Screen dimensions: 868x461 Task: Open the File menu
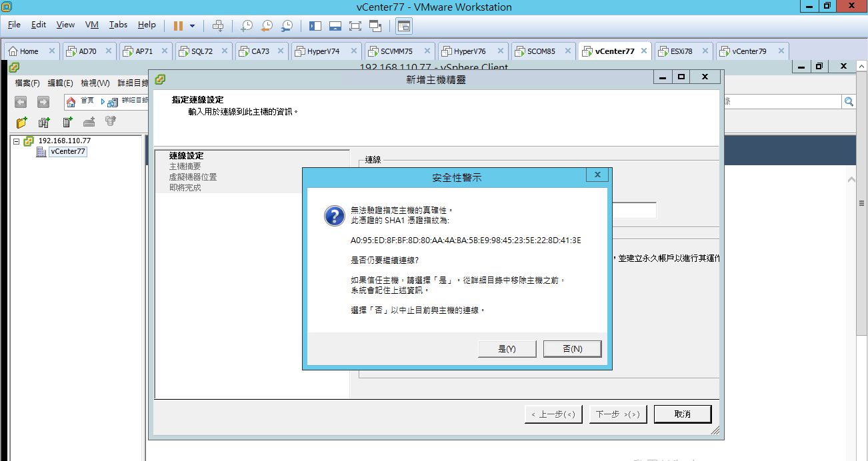click(x=14, y=25)
